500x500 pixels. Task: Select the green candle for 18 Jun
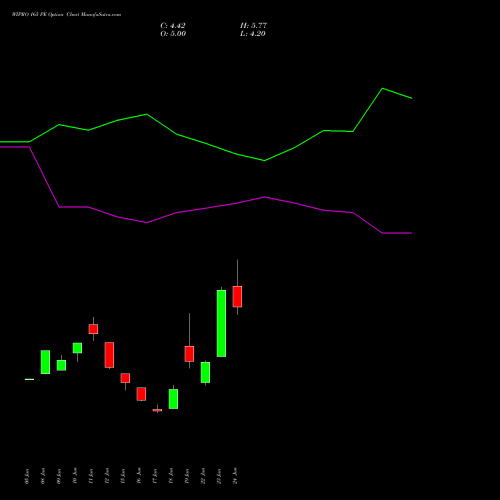pos(173,399)
